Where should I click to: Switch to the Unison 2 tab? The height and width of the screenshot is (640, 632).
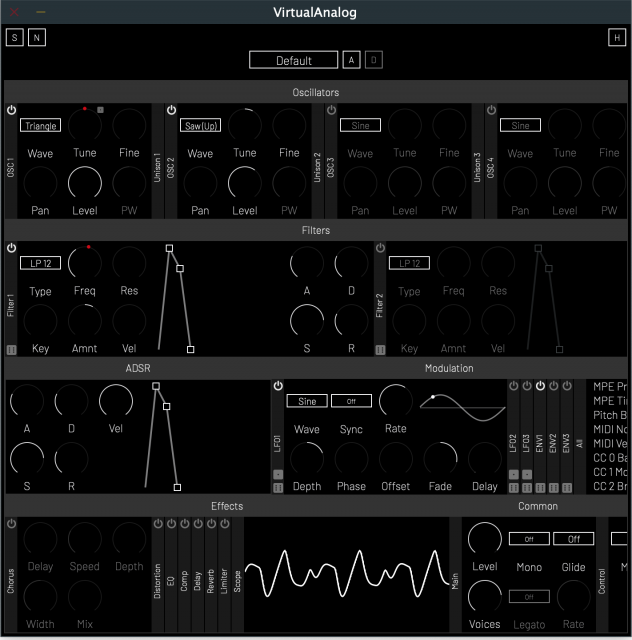[x=317, y=161]
